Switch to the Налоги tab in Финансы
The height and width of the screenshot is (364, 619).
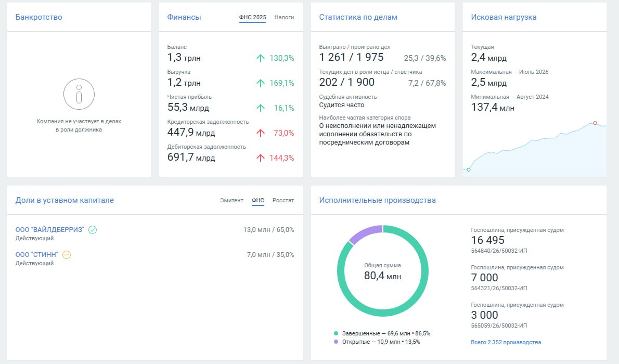tap(284, 17)
